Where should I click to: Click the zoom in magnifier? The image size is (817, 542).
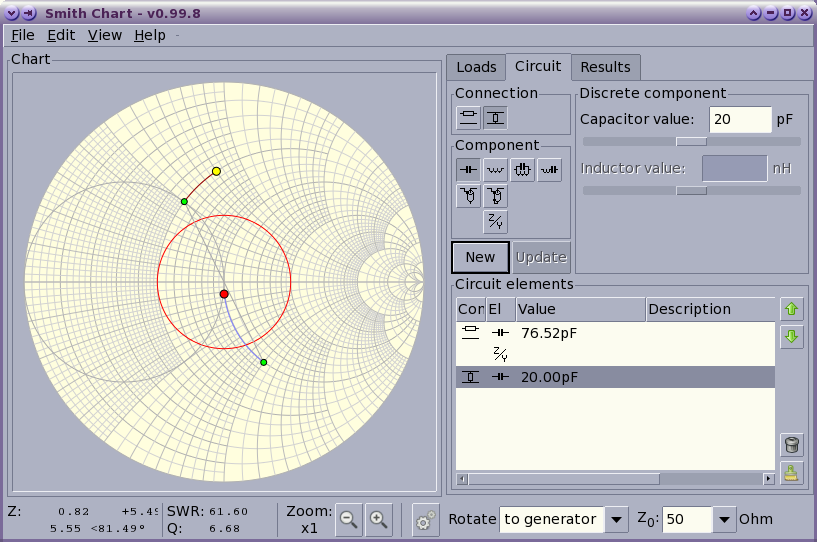(379, 519)
